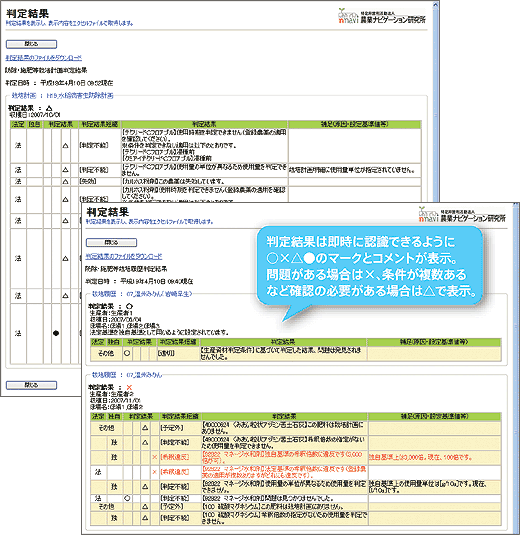Click the 法定 column header in back window table
The width and height of the screenshot is (520, 535).
(x=18, y=124)
